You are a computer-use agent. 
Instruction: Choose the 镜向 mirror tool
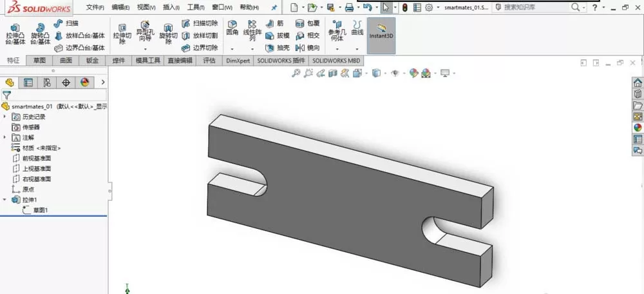308,48
